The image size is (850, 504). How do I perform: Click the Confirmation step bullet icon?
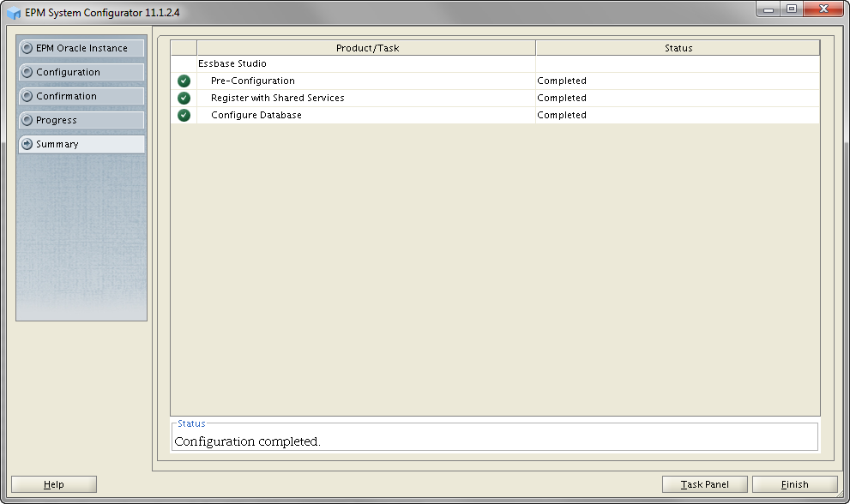click(x=27, y=96)
